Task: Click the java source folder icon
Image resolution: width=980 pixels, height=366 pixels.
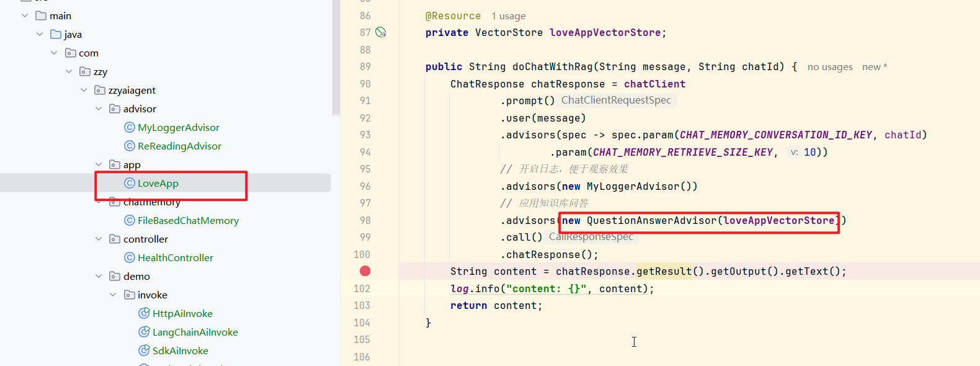Action: pos(56,34)
